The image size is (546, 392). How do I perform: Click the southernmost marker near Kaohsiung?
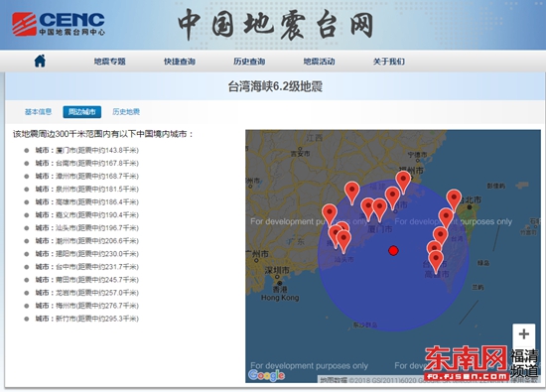436,261
